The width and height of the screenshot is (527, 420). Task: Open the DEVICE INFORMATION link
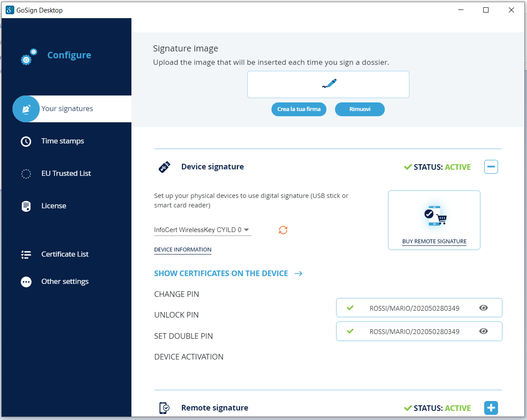click(x=182, y=250)
